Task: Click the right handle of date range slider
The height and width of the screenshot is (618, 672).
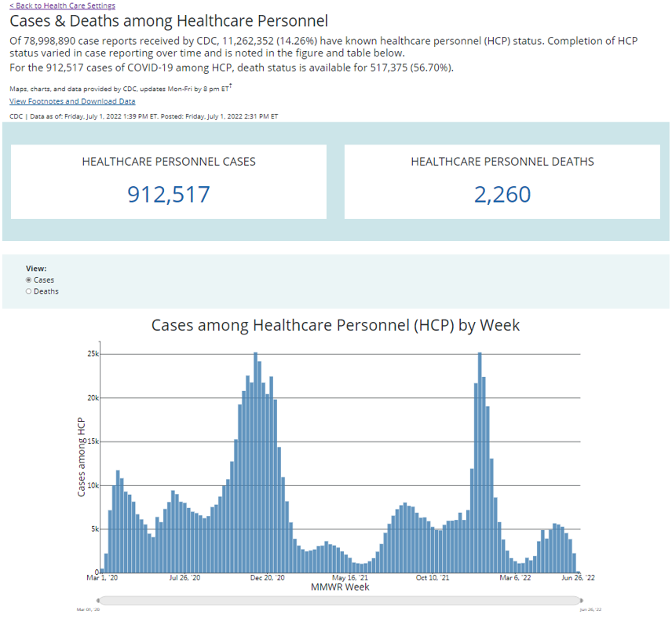Action: pos(580,601)
